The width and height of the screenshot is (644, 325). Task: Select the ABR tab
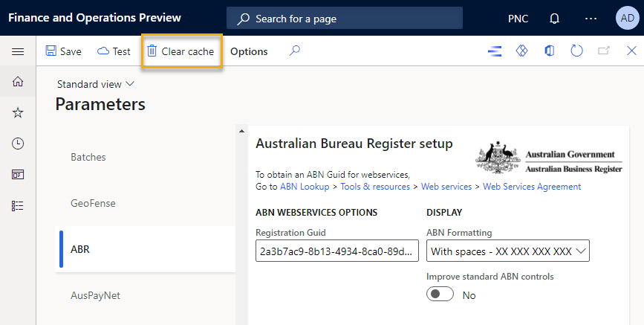tap(145, 249)
